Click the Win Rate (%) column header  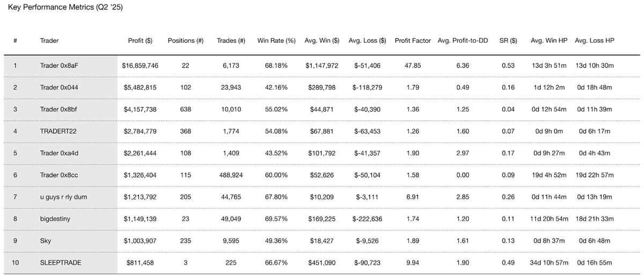tap(276, 40)
